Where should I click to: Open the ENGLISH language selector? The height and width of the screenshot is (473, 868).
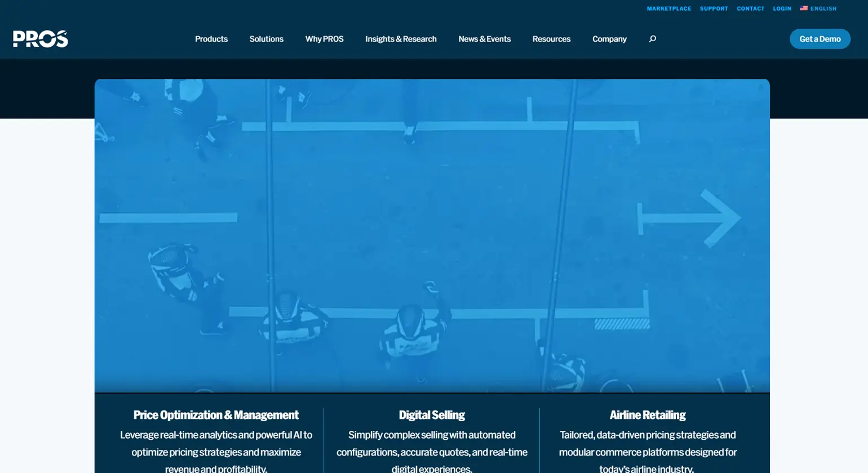(823, 8)
